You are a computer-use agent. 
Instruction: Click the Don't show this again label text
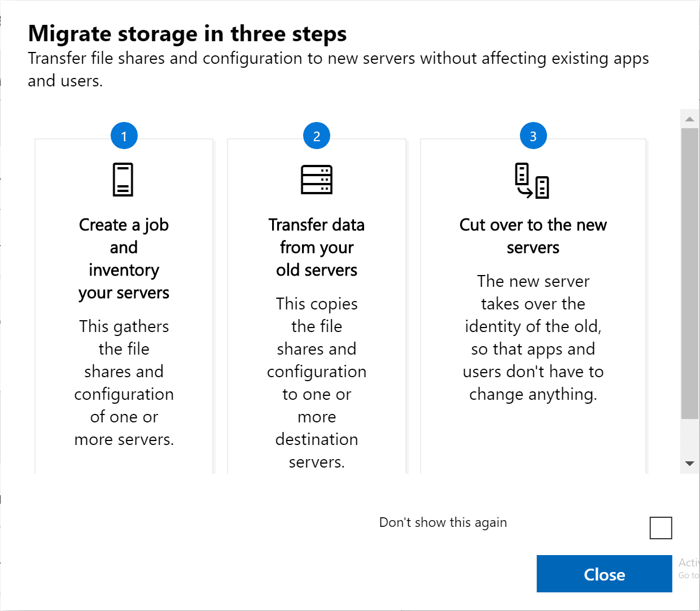(443, 522)
